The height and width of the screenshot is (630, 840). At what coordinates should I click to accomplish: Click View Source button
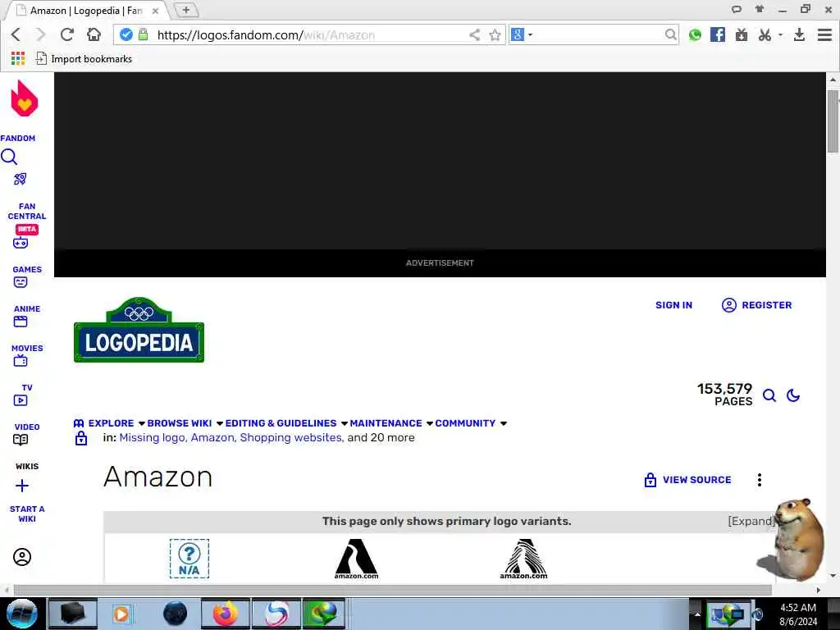pos(688,480)
